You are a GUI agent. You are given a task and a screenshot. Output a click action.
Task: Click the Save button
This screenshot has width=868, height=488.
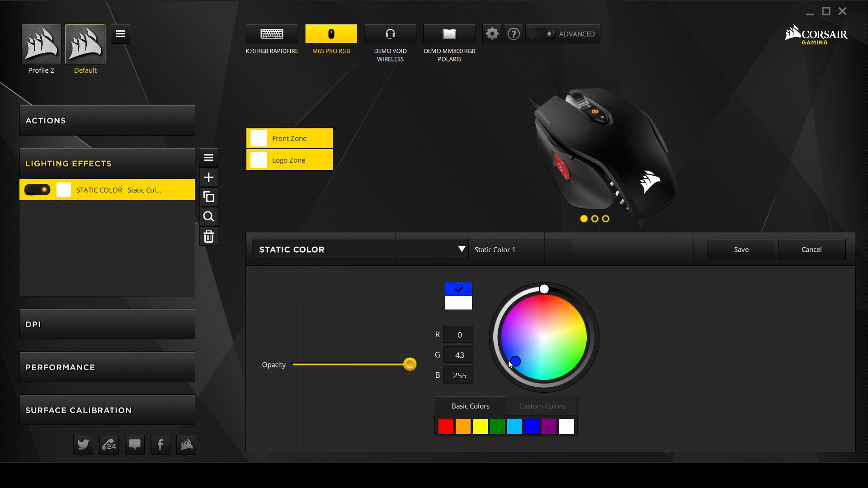pos(741,249)
